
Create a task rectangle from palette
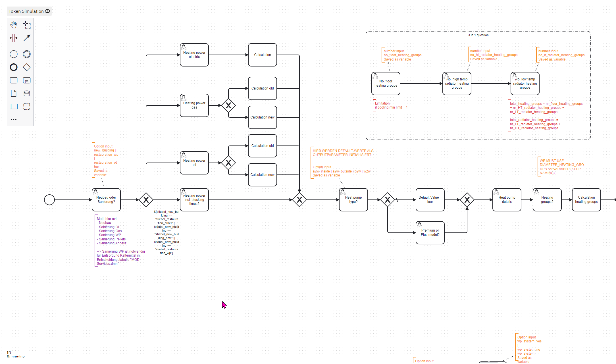tap(14, 80)
